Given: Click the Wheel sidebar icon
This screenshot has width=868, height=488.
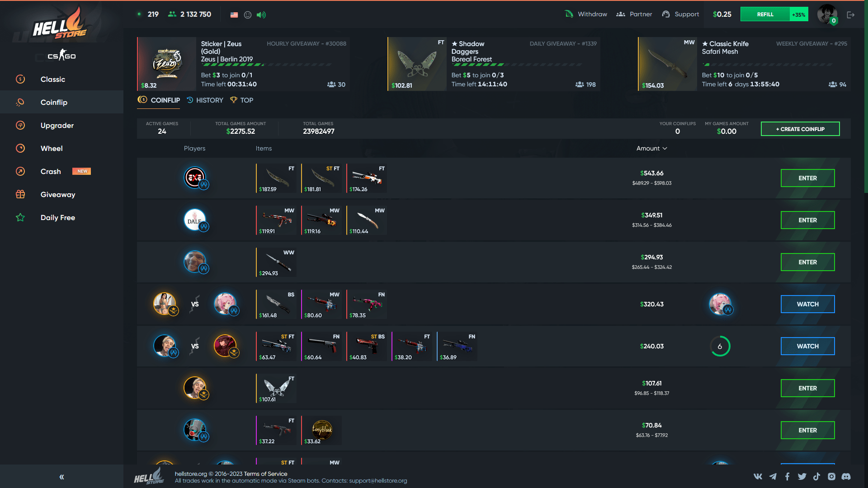Looking at the screenshot, I should click(x=20, y=148).
